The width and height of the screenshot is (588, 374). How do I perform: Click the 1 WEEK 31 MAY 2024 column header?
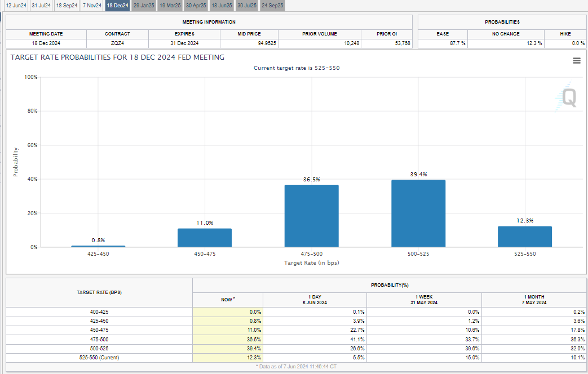pos(424,300)
